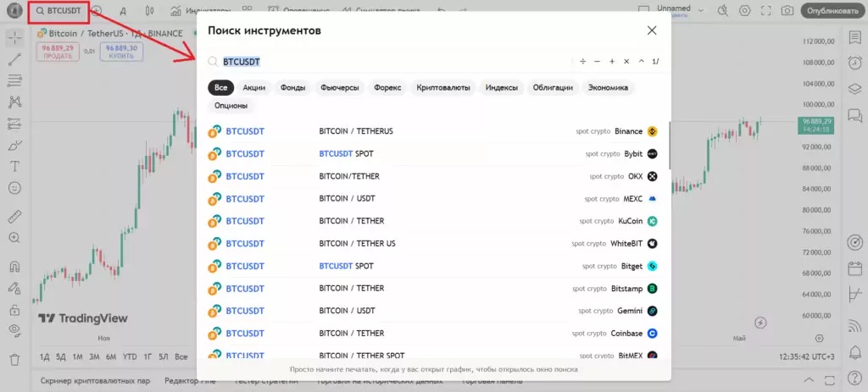Open the help center question icon
The height and width of the screenshot is (392, 868).
click(x=854, y=378)
